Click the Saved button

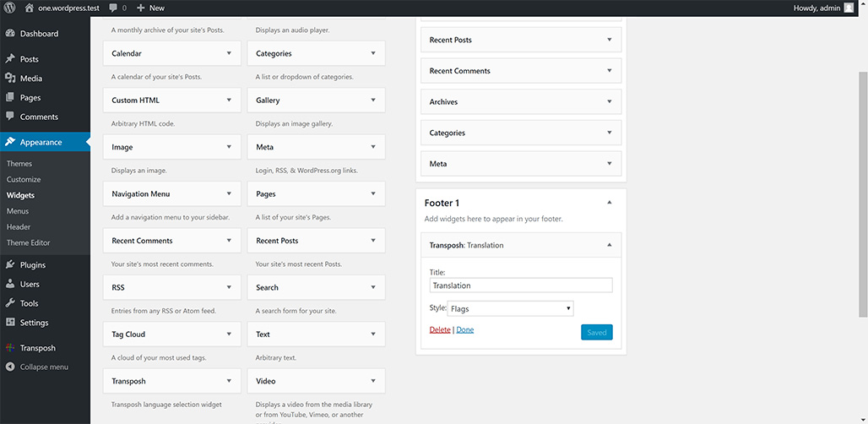pos(597,332)
